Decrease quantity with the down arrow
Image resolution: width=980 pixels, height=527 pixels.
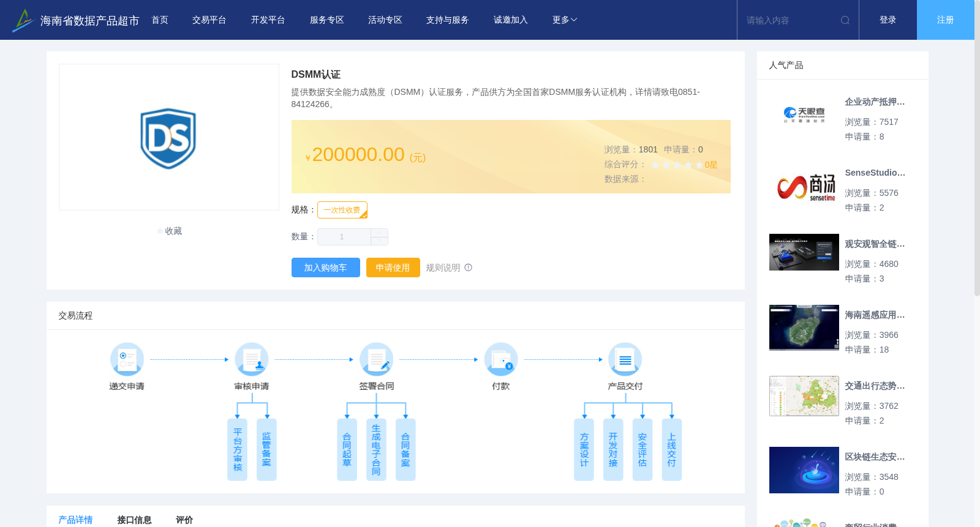click(x=379, y=241)
